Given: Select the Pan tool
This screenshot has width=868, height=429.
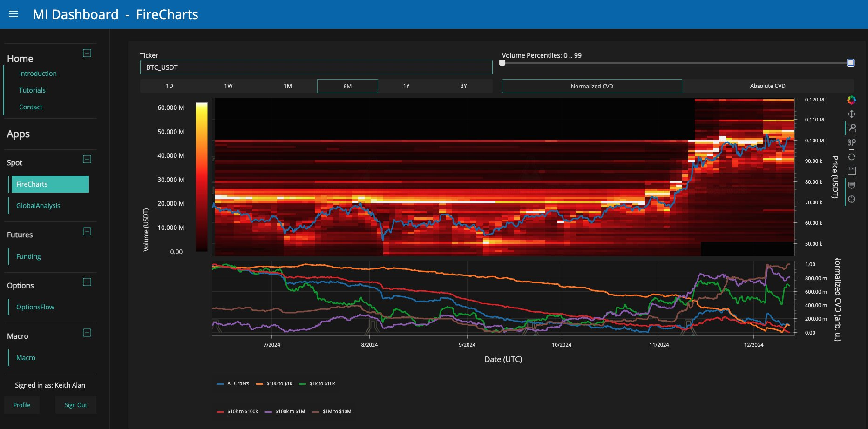Looking at the screenshot, I should (852, 114).
